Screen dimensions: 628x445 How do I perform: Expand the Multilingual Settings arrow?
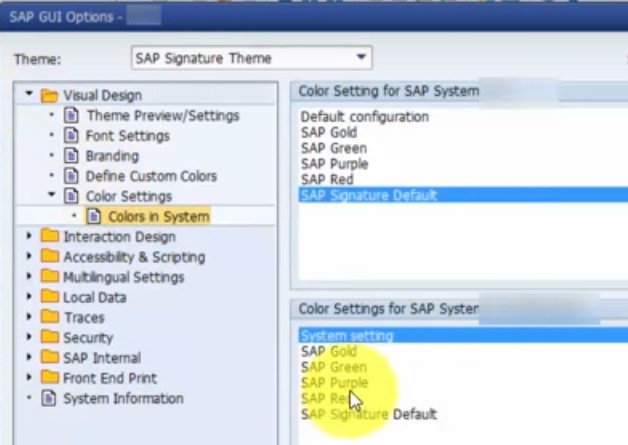click(x=29, y=276)
